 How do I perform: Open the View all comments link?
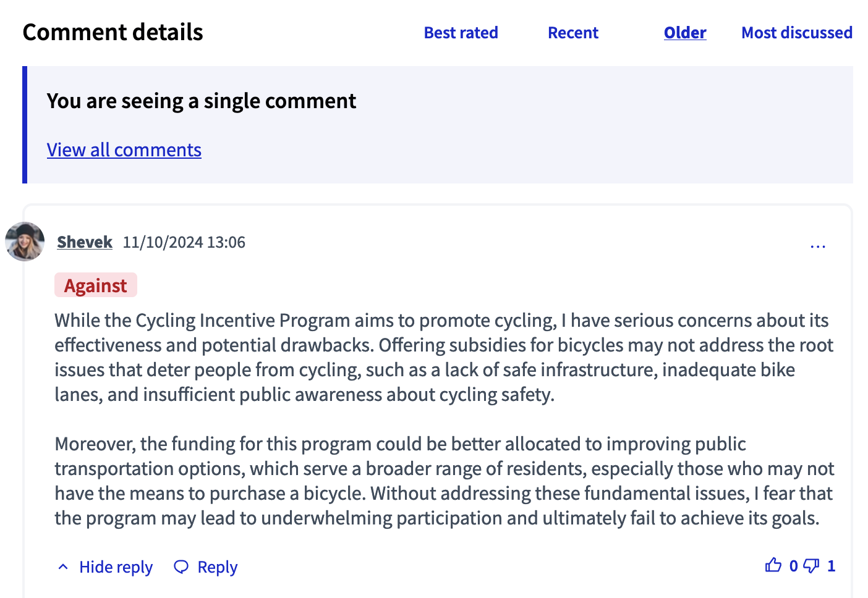[124, 150]
